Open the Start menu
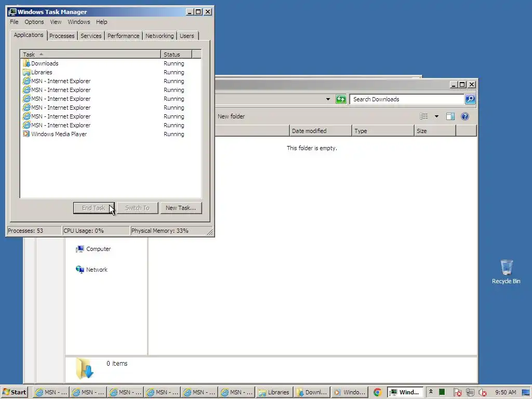The image size is (532, 399). [14, 392]
